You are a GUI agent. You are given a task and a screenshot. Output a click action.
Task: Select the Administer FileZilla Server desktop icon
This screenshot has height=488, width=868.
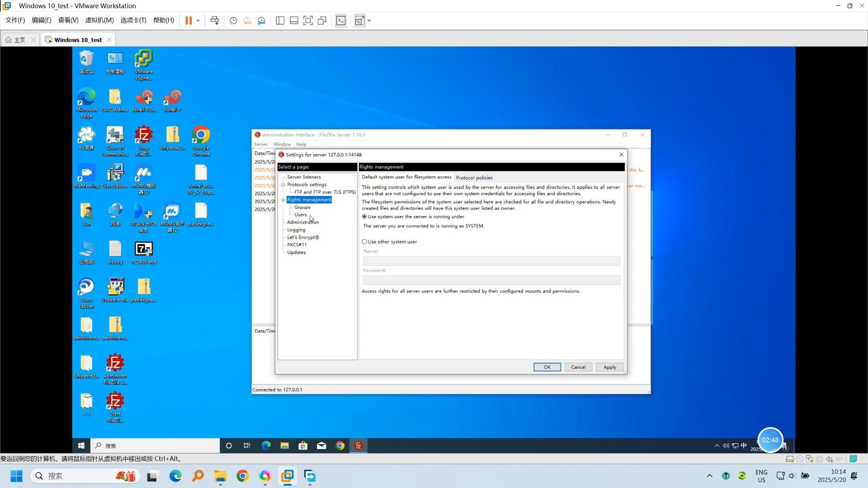(115, 369)
